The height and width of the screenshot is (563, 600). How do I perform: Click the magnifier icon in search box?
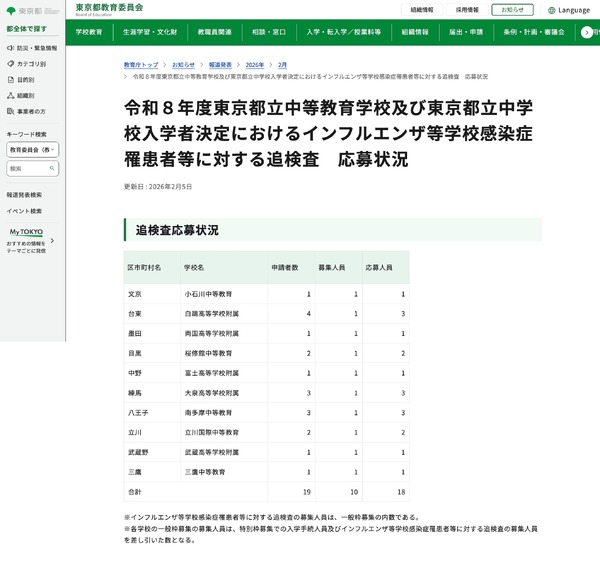click(52, 168)
